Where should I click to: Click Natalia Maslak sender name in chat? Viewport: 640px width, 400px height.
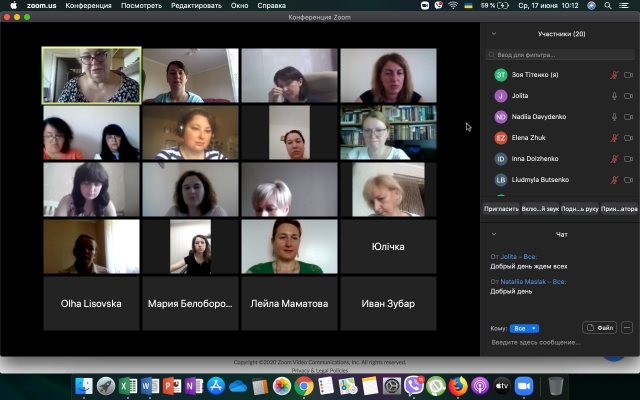pos(523,282)
